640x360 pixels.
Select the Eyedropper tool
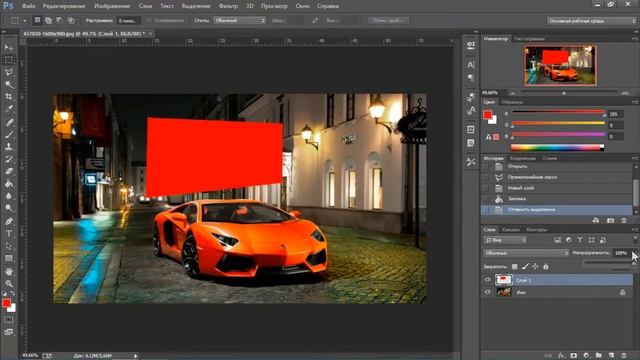[x=9, y=109]
